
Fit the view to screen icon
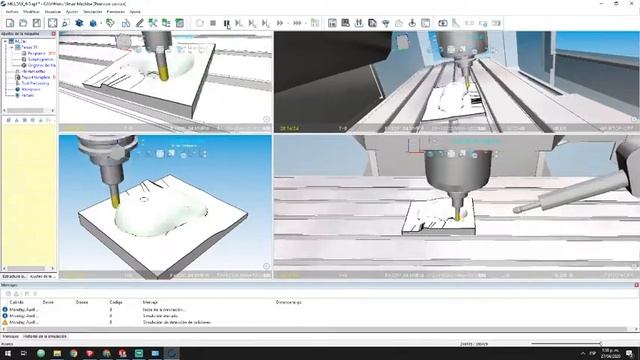[53, 23]
